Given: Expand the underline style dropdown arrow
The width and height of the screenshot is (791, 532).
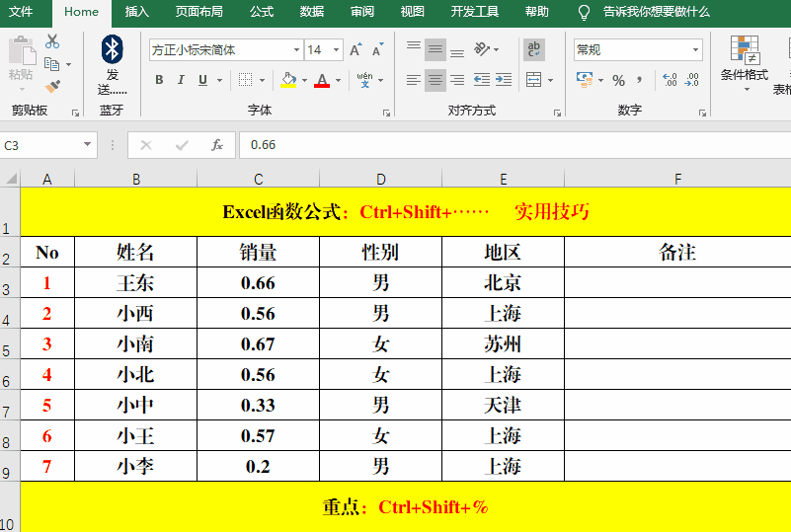Looking at the screenshot, I should 219,80.
